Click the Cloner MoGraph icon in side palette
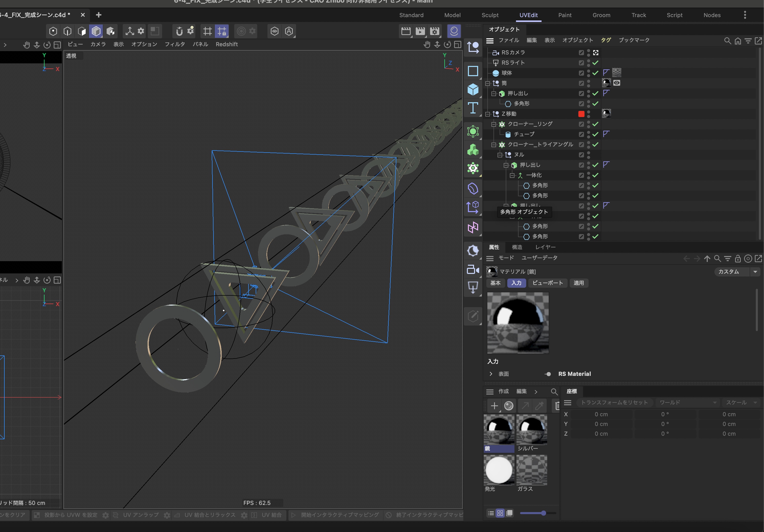 473,168
